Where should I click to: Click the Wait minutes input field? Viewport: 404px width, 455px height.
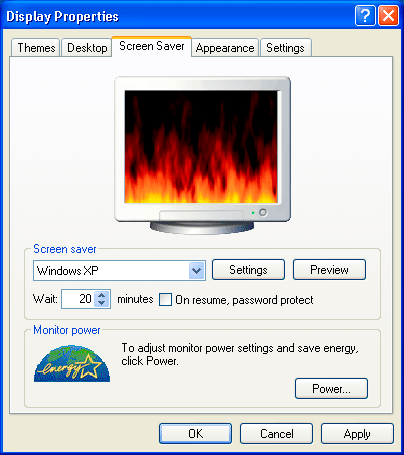[x=78, y=299]
